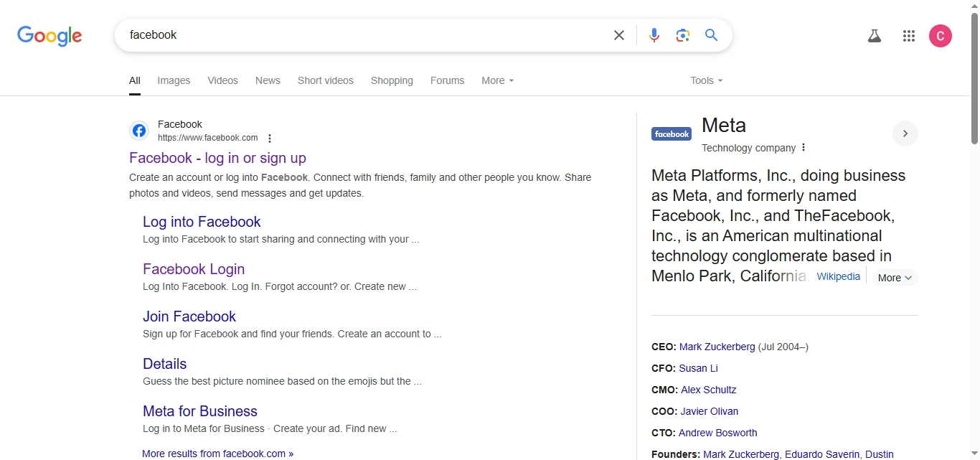
Task: Click the Facebook logo in the Meta panel
Action: click(x=671, y=133)
